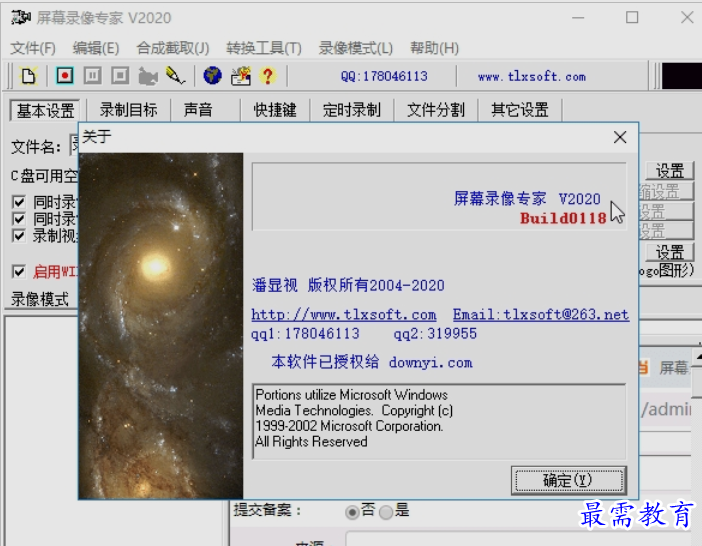The width and height of the screenshot is (702, 546).
Task: Click the camera toolbar icon
Action: 148,77
